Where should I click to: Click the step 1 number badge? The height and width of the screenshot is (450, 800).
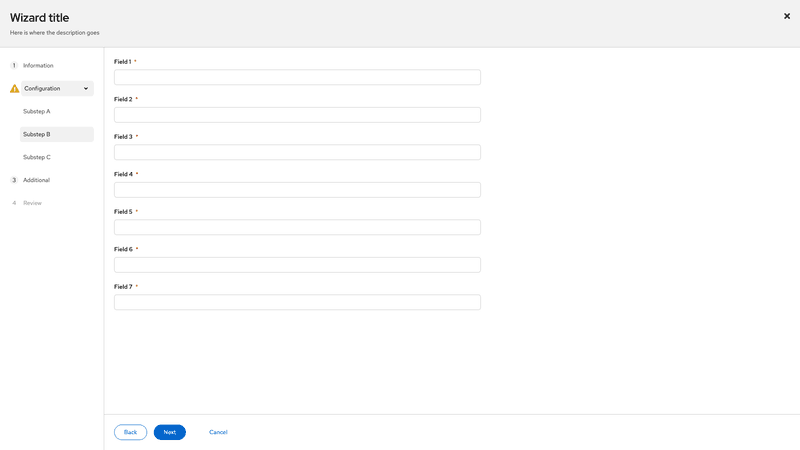coord(14,66)
